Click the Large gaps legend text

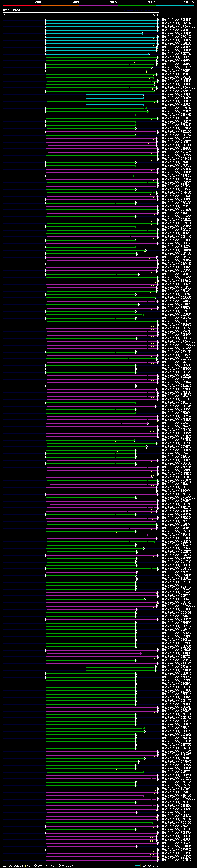tap(14, 866)
